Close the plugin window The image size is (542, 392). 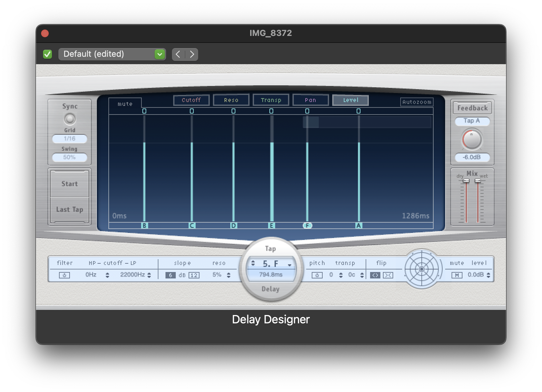(x=45, y=33)
